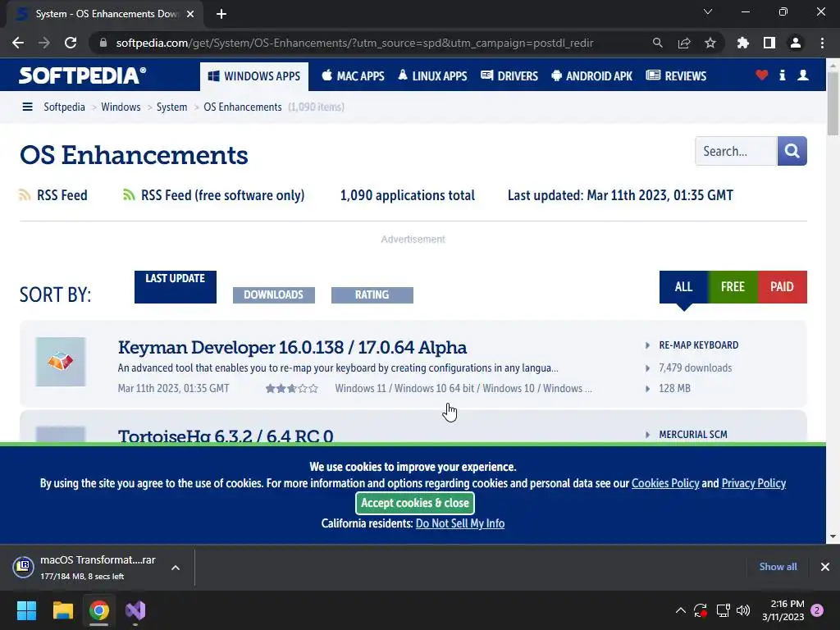Filter to Free applications only

(x=733, y=287)
